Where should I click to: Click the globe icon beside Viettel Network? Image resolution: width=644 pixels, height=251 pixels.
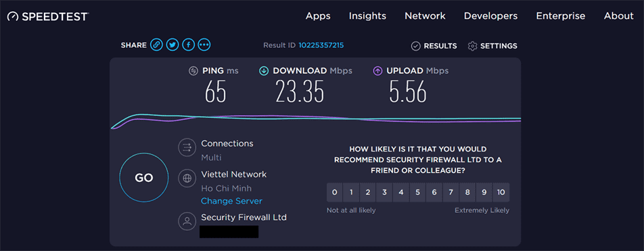click(x=187, y=179)
